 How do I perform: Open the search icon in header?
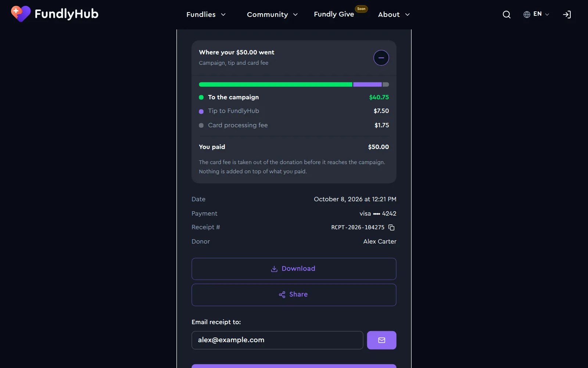[506, 14]
